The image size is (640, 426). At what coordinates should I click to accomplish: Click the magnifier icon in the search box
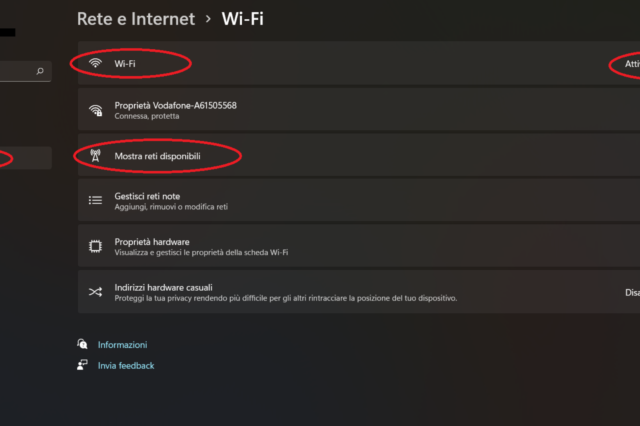[x=40, y=71]
